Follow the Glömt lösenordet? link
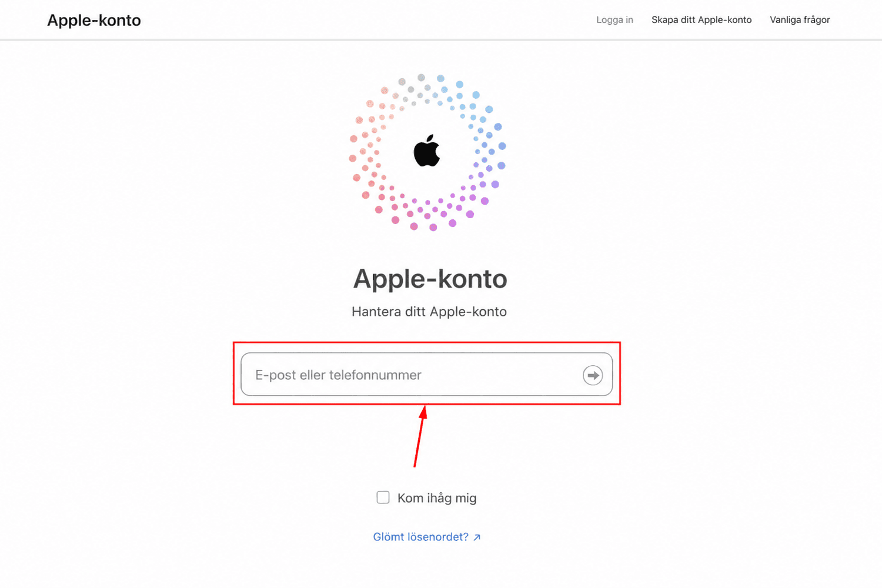The height and width of the screenshot is (588, 882). pos(421,537)
